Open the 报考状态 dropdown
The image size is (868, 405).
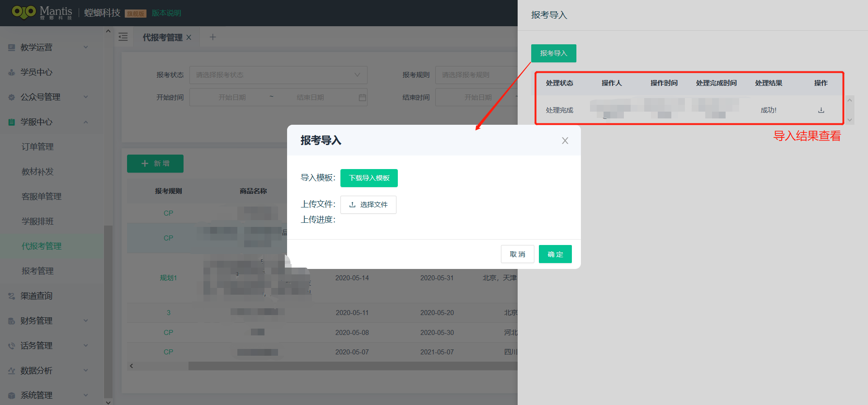[278, 75]
